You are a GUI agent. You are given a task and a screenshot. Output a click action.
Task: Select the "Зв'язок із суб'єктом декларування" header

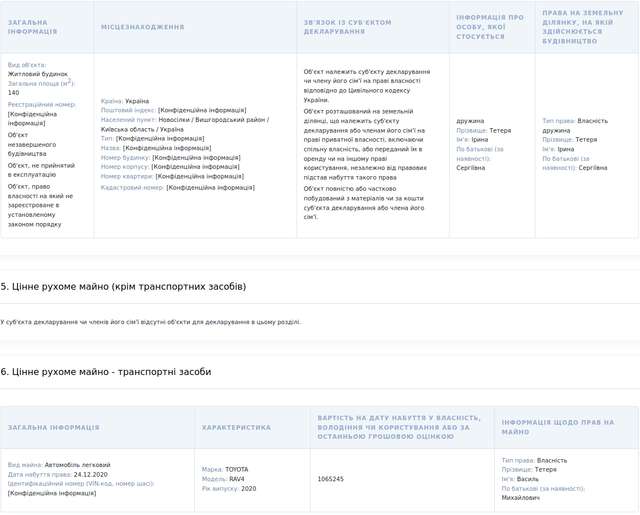click(x=348, y=27)
